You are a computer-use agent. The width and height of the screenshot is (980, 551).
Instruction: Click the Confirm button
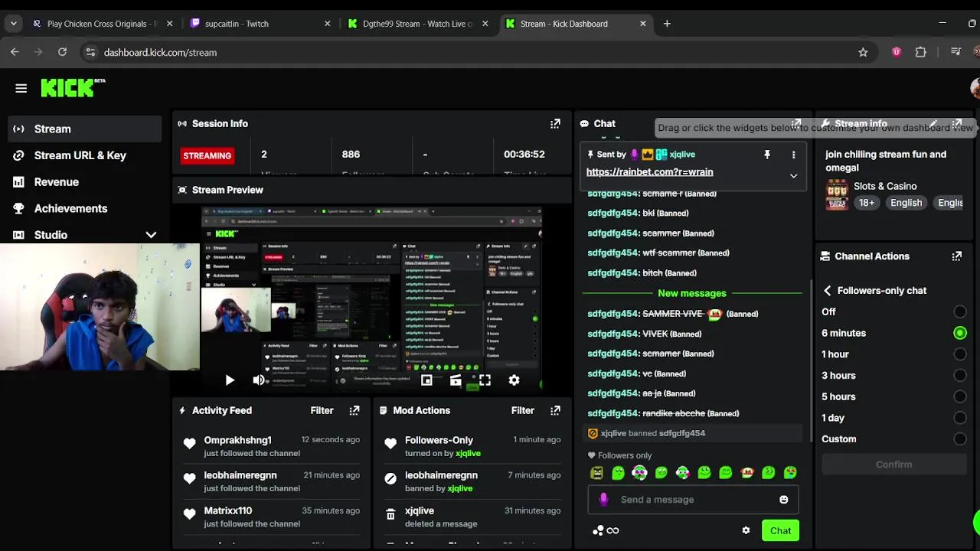(x=893, y=465)
